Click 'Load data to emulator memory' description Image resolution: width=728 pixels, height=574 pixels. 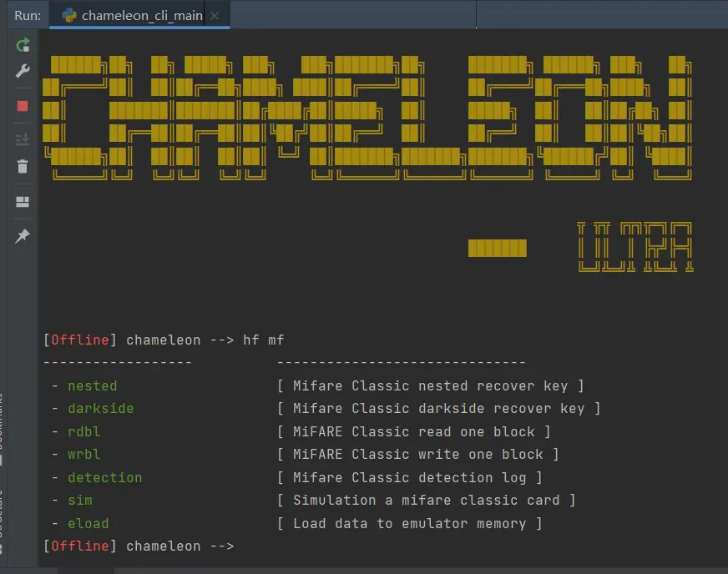(409, 523)
